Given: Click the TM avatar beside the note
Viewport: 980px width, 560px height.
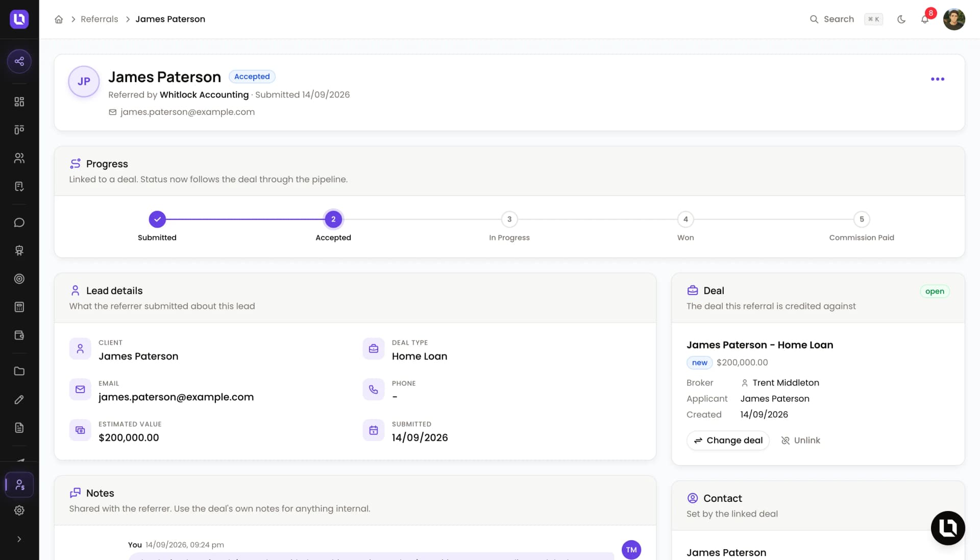Looking at the screenshot, I should pos(631,550).
